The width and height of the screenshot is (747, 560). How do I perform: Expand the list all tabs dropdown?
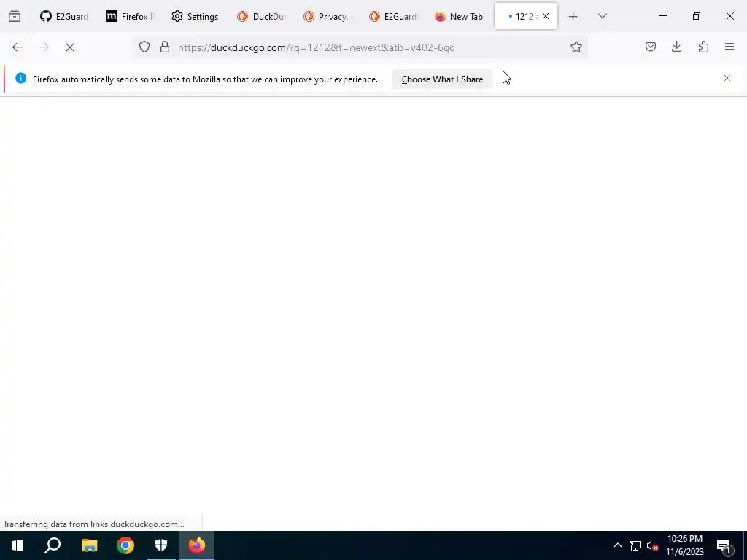click(x=602, y=16)
